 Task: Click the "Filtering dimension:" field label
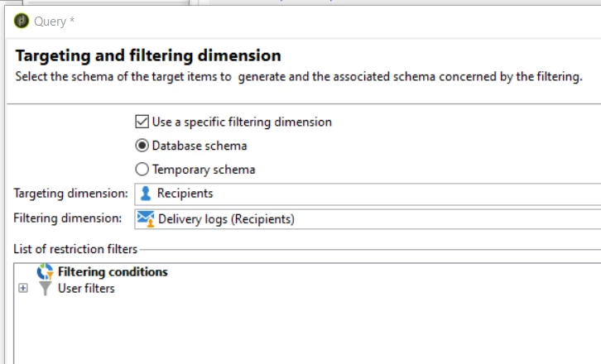[68, 219]
